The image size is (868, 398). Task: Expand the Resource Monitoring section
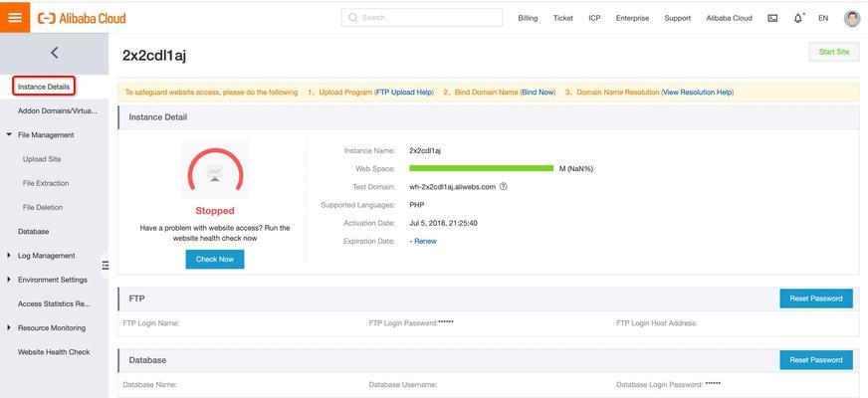(x=9, y=327)
